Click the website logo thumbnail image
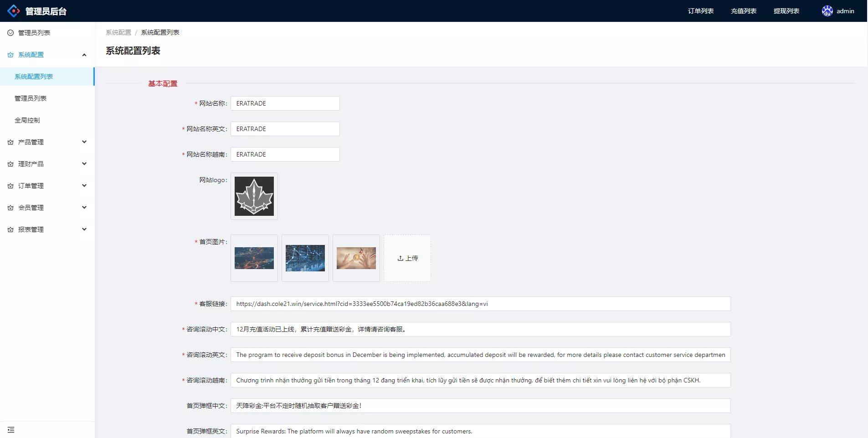This screenshot has width=868, height=438. [254, 196]
